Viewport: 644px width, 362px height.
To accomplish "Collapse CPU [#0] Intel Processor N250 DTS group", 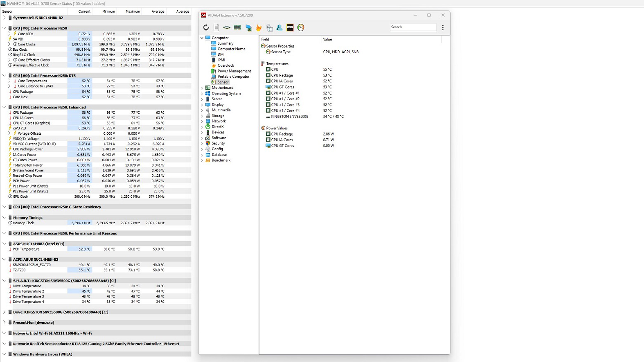I will pyautogui.click(x=4, y=76).
